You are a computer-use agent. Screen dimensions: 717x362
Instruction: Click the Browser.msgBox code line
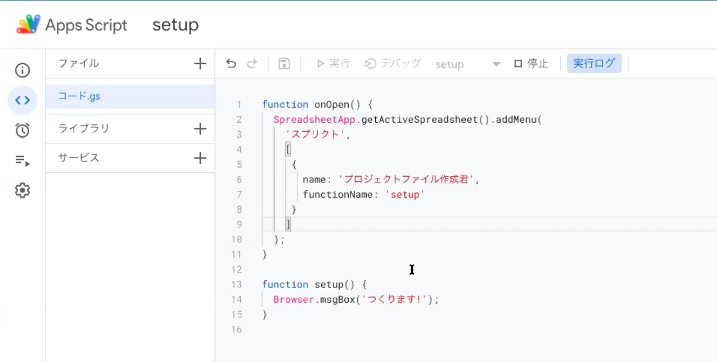tap(356, 299)
